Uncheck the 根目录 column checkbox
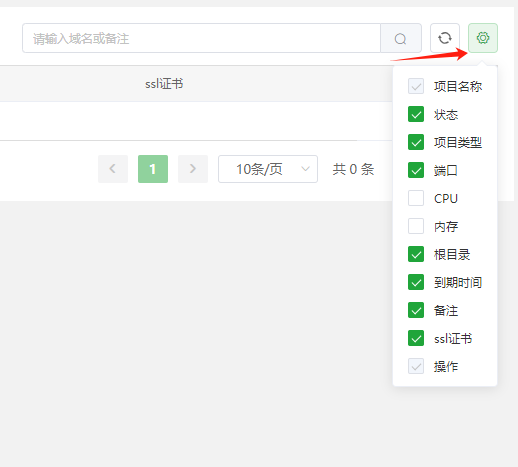The height and width of the screenshot is (467, 518). [x=416, y=254]
